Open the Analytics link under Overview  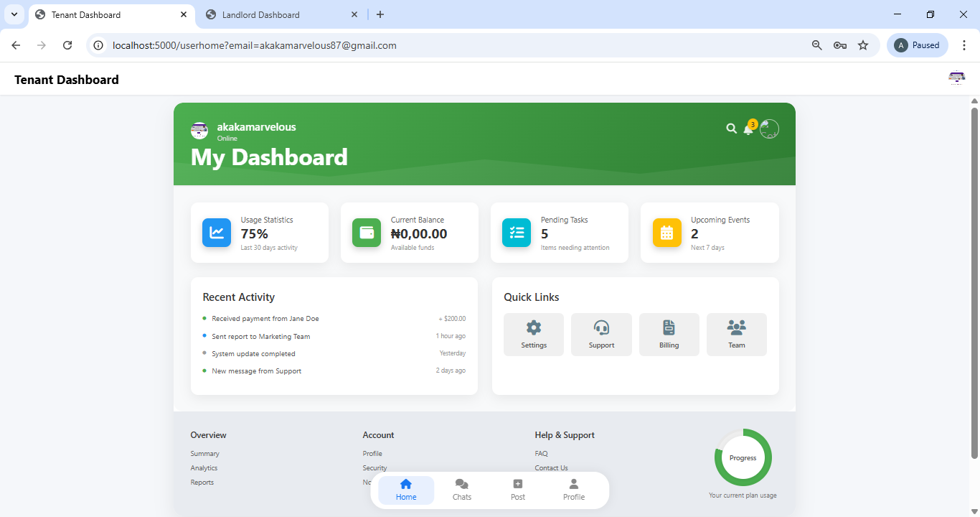tap(204, 467)
